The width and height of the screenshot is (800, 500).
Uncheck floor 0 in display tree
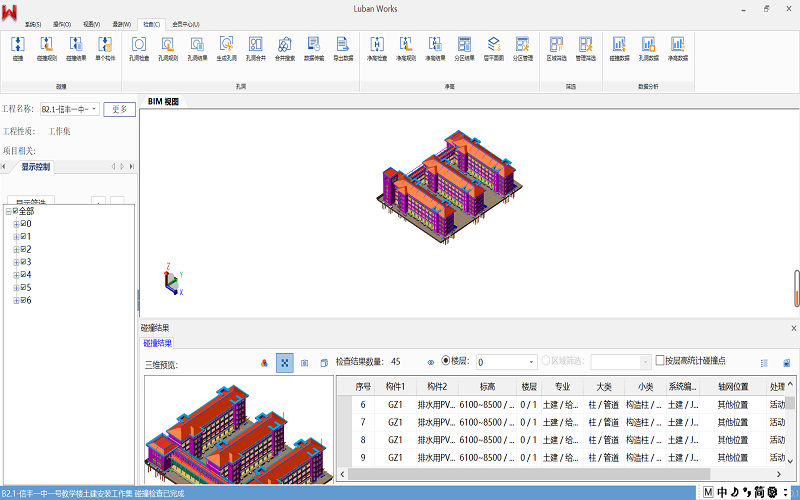(x=23, y=223)
